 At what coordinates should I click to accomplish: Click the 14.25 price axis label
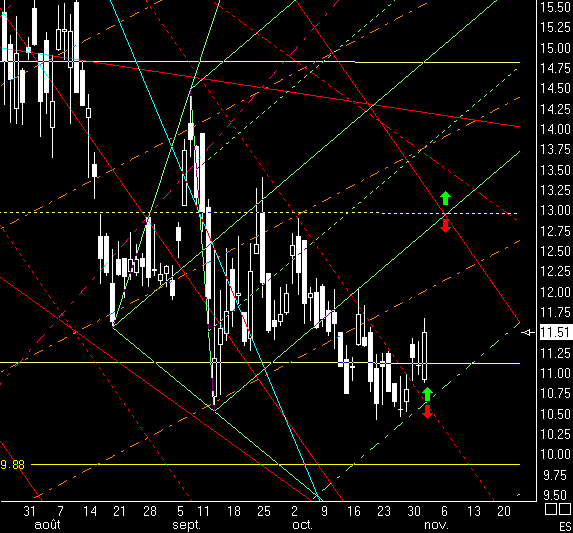(555, 109)
